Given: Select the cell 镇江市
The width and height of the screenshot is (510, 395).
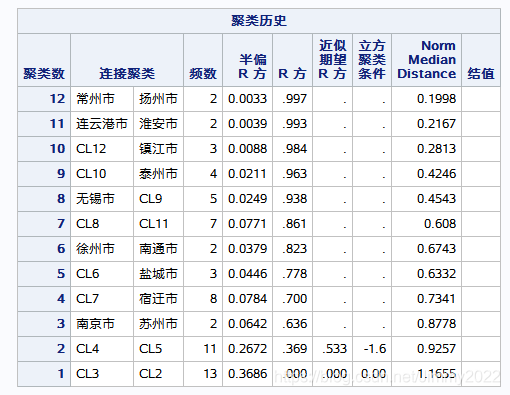Looking at the screenshot, I should coord(158,149).
